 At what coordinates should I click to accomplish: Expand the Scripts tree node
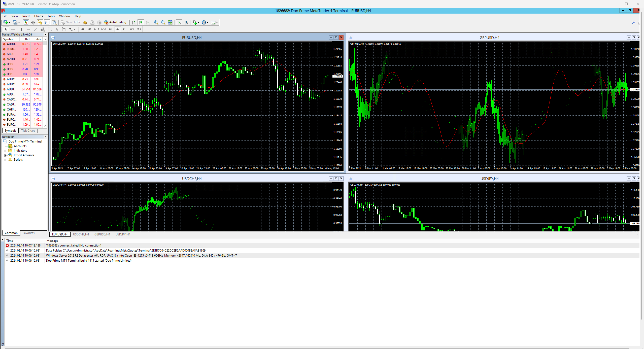[5, 160]
